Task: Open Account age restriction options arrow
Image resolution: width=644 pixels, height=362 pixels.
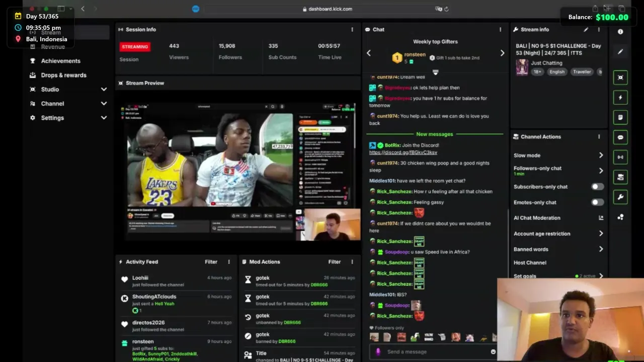Action: coord(601,234)
